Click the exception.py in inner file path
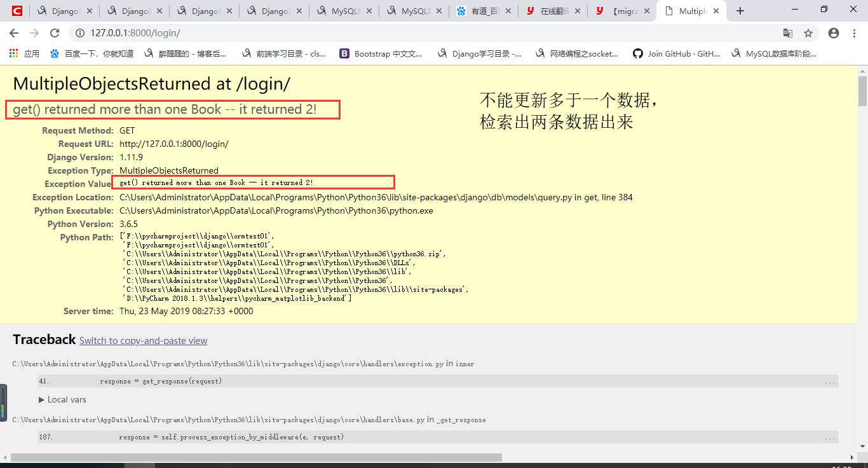Screen dimensions: 868x468 243,364
